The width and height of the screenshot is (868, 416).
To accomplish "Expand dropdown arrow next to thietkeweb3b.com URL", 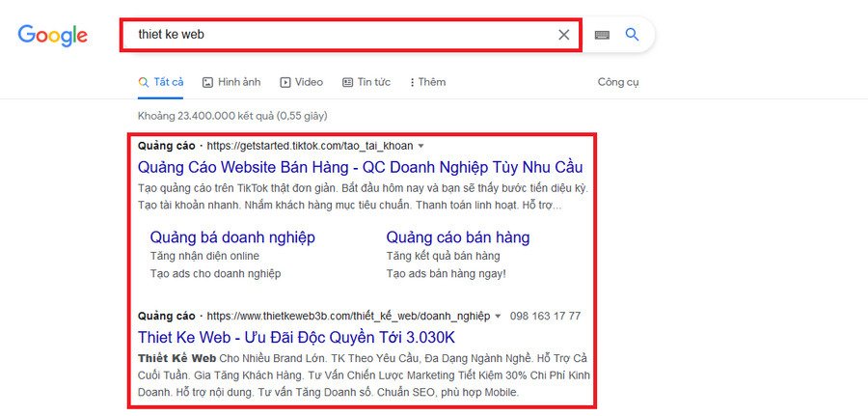I will tap(497, 317).
